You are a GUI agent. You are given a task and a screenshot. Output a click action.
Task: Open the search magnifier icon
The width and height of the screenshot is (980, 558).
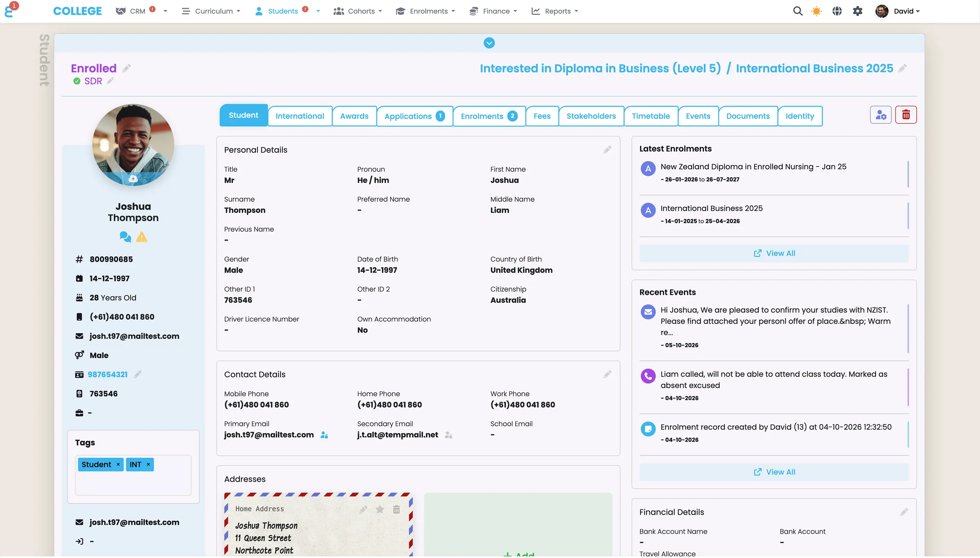797,11
